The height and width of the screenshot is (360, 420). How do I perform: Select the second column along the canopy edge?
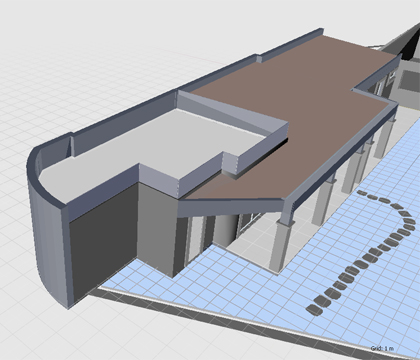322,202
